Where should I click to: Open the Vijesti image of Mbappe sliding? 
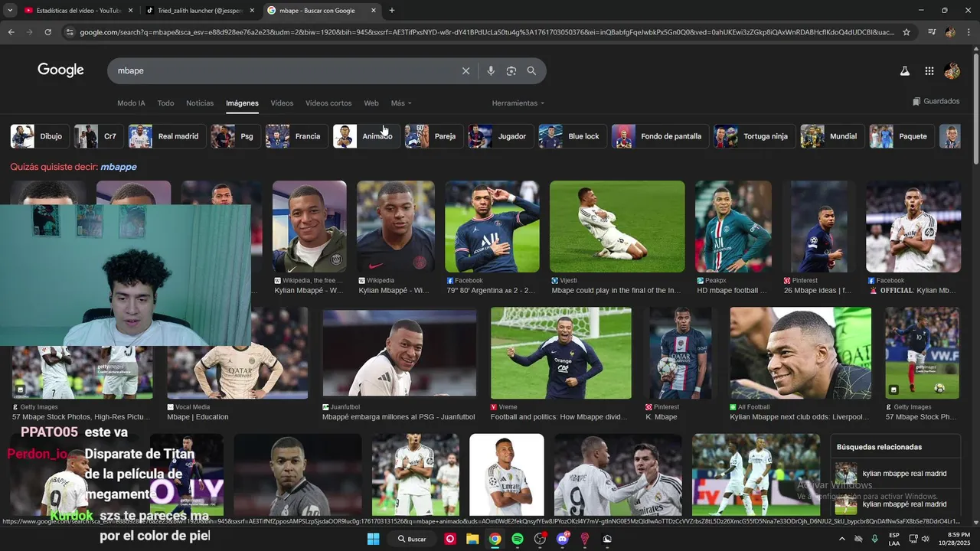pos(617,227)
